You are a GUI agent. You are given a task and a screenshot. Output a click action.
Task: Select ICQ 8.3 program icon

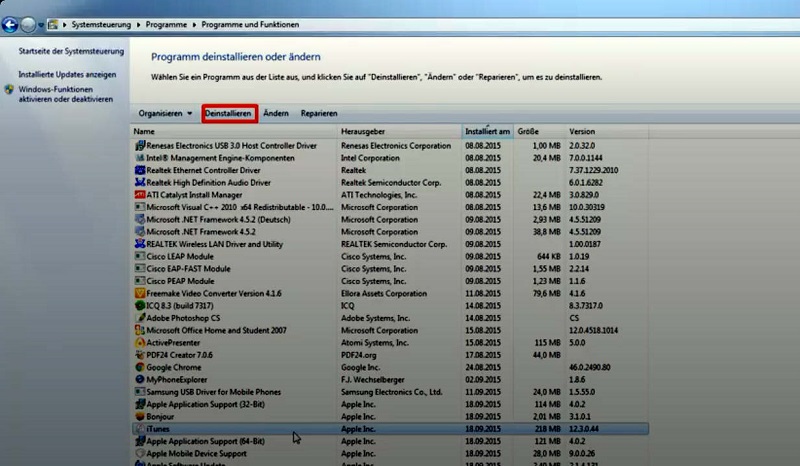pos(140,306)
